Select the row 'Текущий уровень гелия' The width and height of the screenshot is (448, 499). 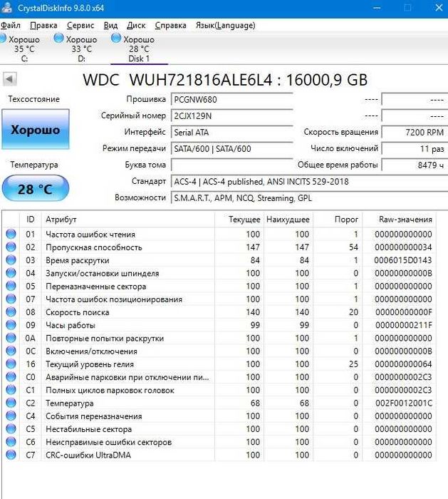coord(219,364)
